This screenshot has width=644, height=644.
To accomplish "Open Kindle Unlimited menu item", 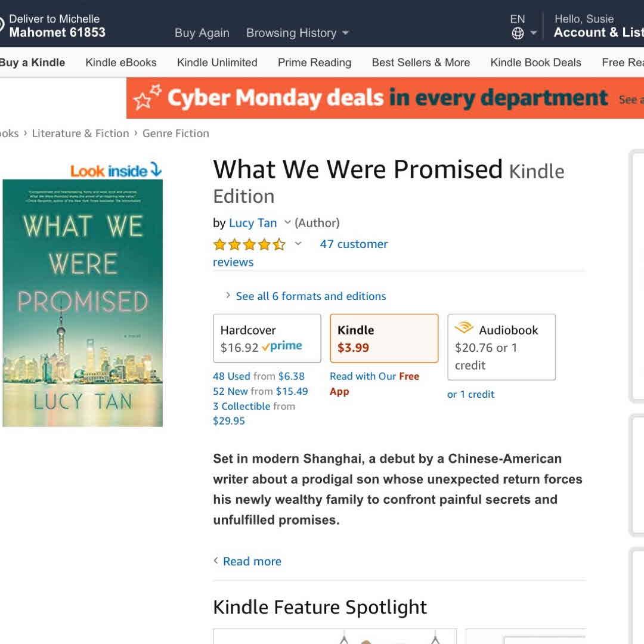I will tap(217, 63).
